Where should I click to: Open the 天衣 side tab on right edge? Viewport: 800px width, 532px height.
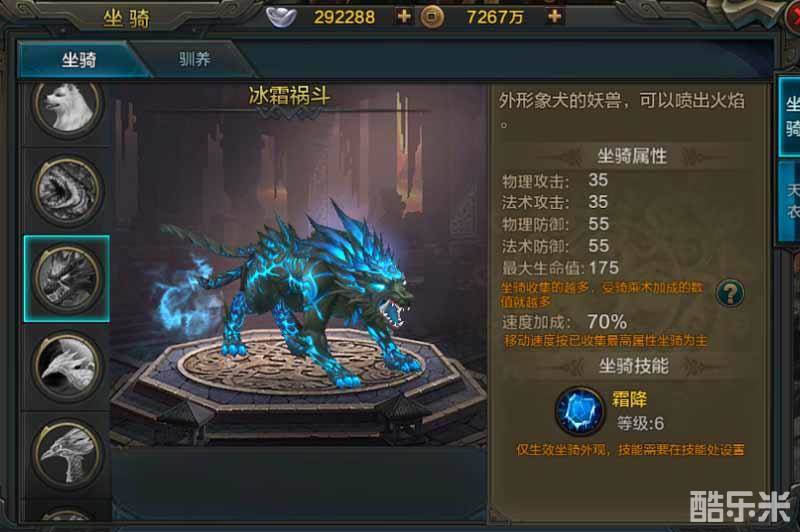click(791, 201)
